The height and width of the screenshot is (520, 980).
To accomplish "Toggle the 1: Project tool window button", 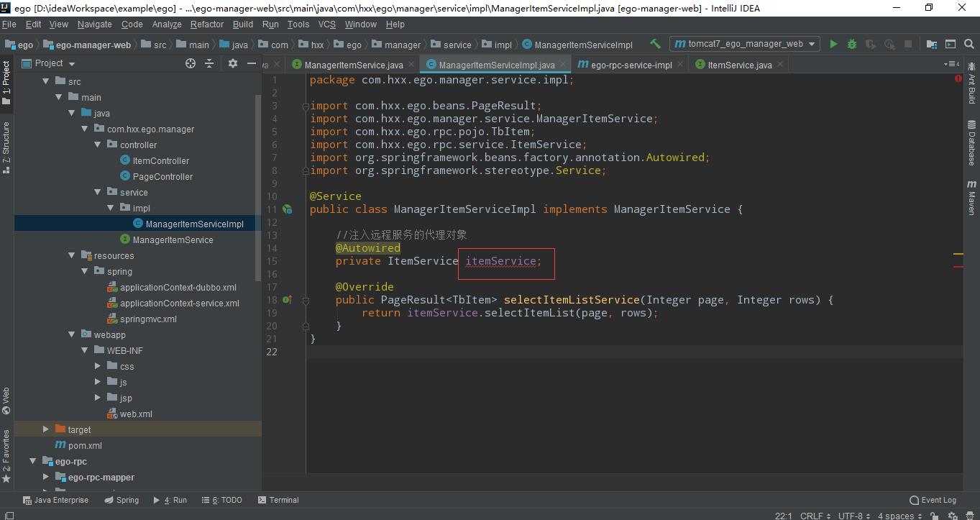I will (6, 83).
